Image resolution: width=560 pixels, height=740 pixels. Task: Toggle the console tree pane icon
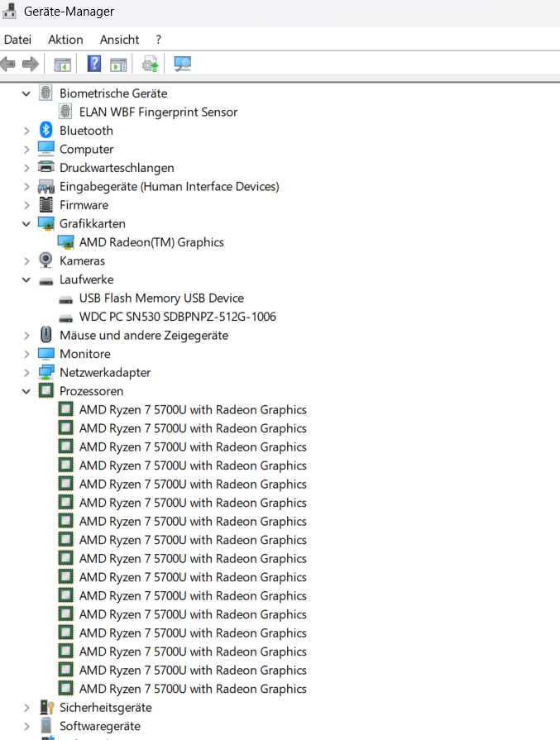tap(62, 64)
